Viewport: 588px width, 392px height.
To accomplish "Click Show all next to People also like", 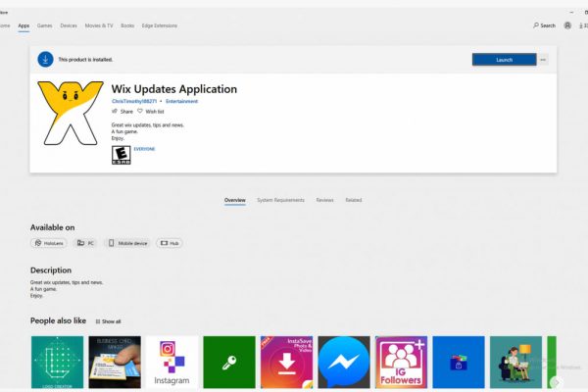I will click(x=109, y=321).
